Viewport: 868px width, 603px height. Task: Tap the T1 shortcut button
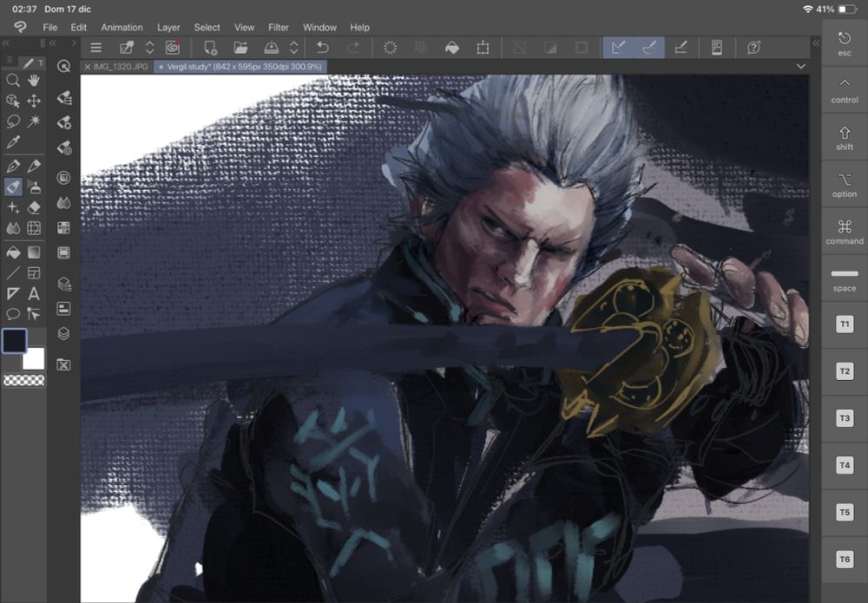[845, 324]
